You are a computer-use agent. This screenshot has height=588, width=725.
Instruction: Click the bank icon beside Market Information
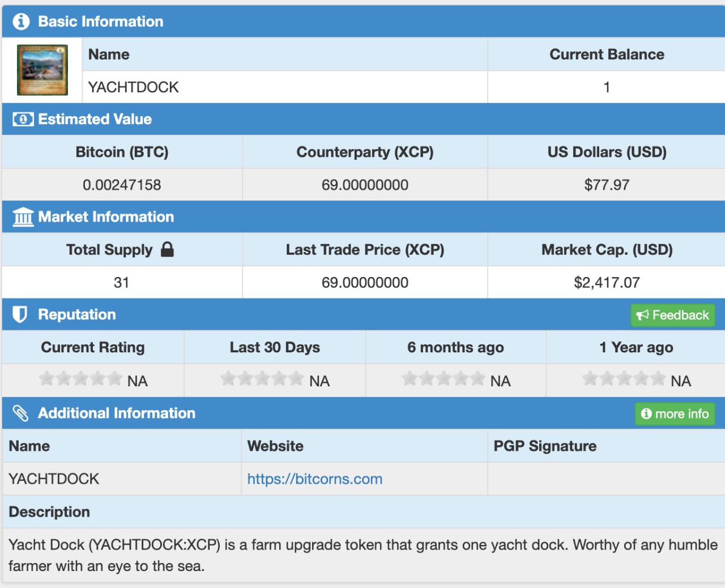(x=23, y=217)
